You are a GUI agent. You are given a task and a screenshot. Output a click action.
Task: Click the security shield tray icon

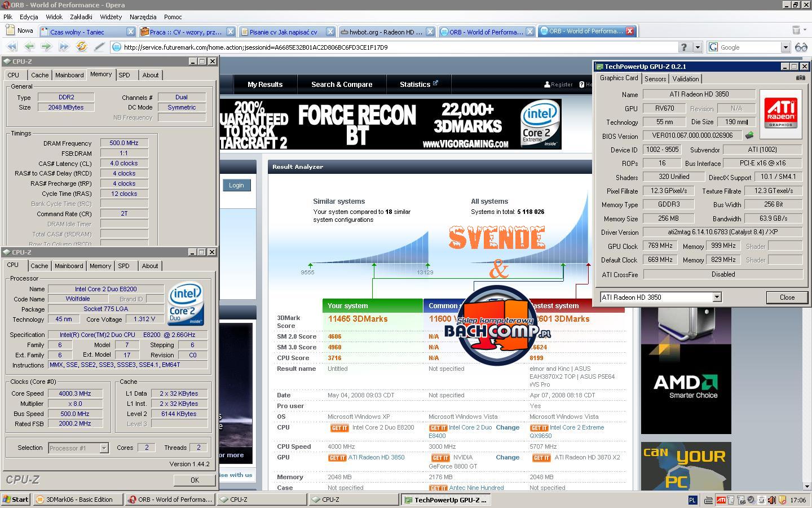click(x=782, y=500)
